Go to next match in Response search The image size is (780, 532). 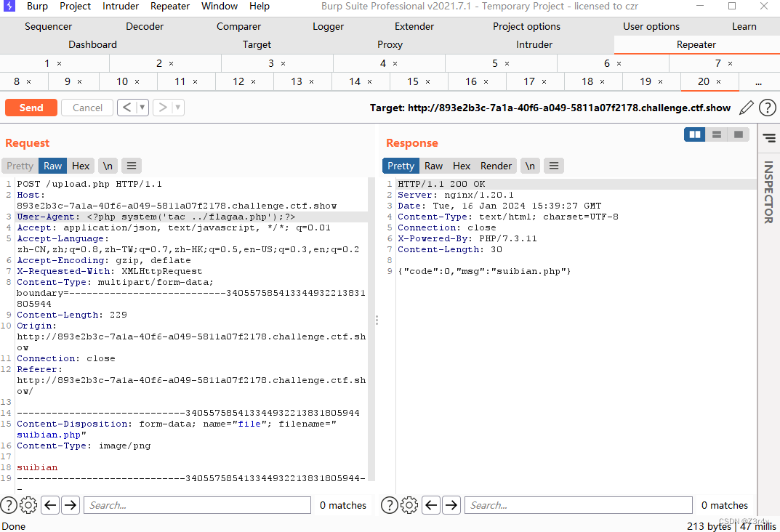[451, 505]
